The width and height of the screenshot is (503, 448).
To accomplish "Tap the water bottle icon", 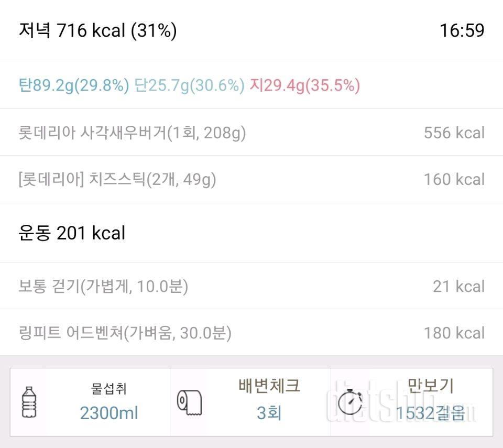I will pos(29,402).
